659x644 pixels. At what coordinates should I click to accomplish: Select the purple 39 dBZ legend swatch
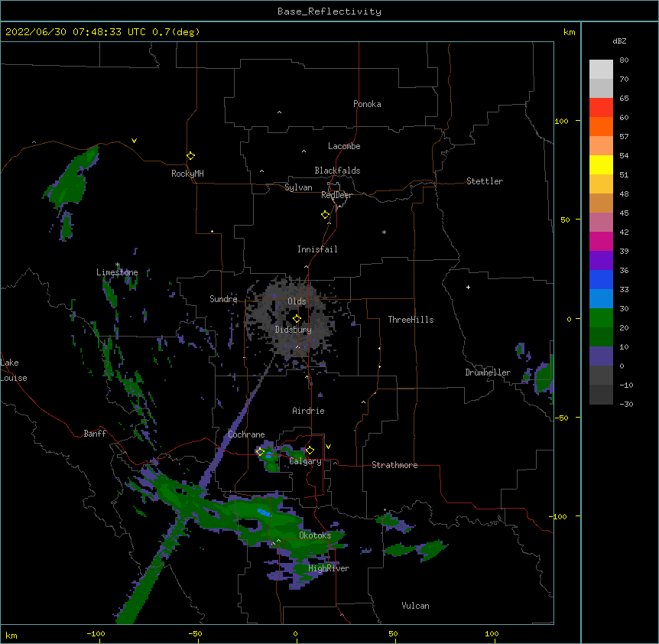[x=601, y=260]
